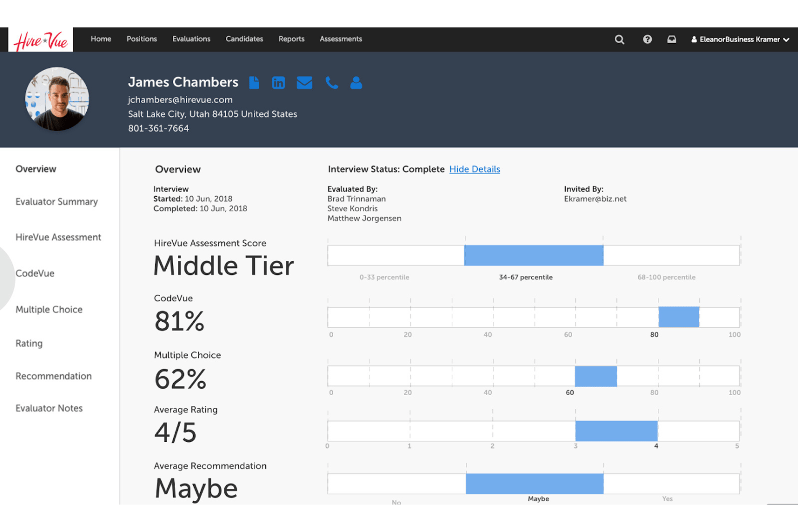Go to the Reports menu
Screen dimensions: 798x532
pyautogui.click(x=291, y=39)
